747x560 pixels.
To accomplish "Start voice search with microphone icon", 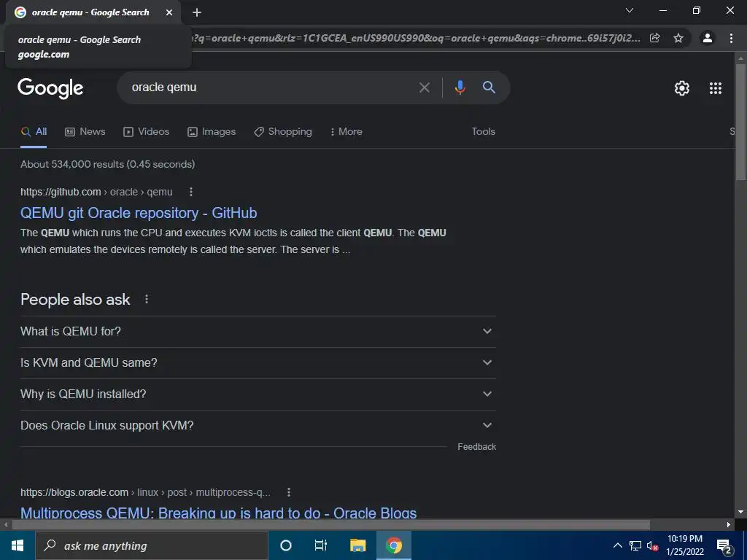I will tap(460, 87).
